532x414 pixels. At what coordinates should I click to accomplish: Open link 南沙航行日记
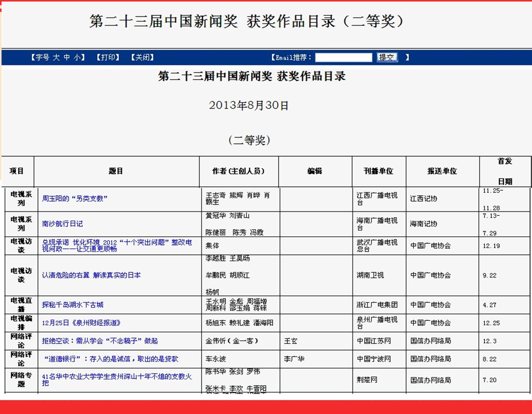pos(62,224)
